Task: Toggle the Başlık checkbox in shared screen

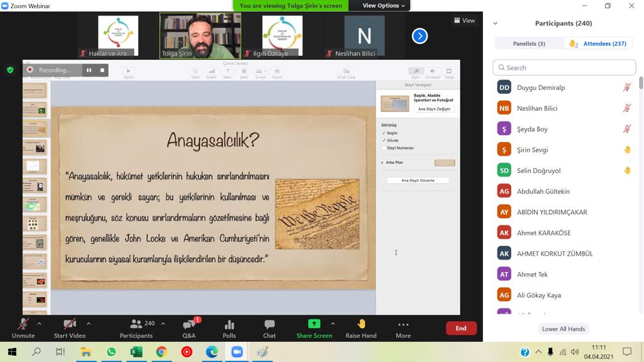Action: pos(384,133)
